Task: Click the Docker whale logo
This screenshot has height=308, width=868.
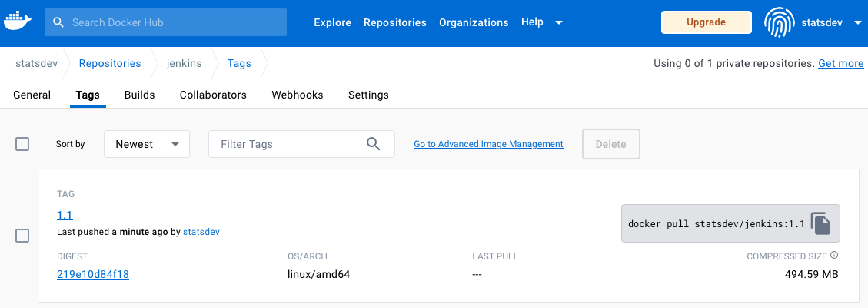Action: [x=19, y=21]
